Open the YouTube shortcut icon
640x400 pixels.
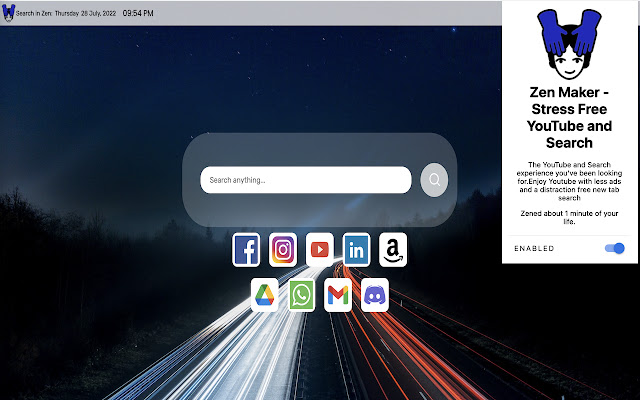[320, 249]
